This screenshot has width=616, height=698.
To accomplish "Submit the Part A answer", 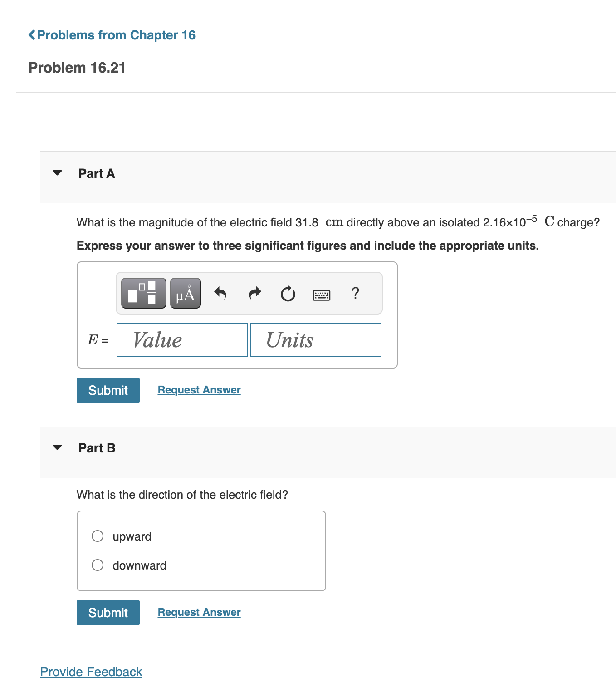I will [108, 390].
